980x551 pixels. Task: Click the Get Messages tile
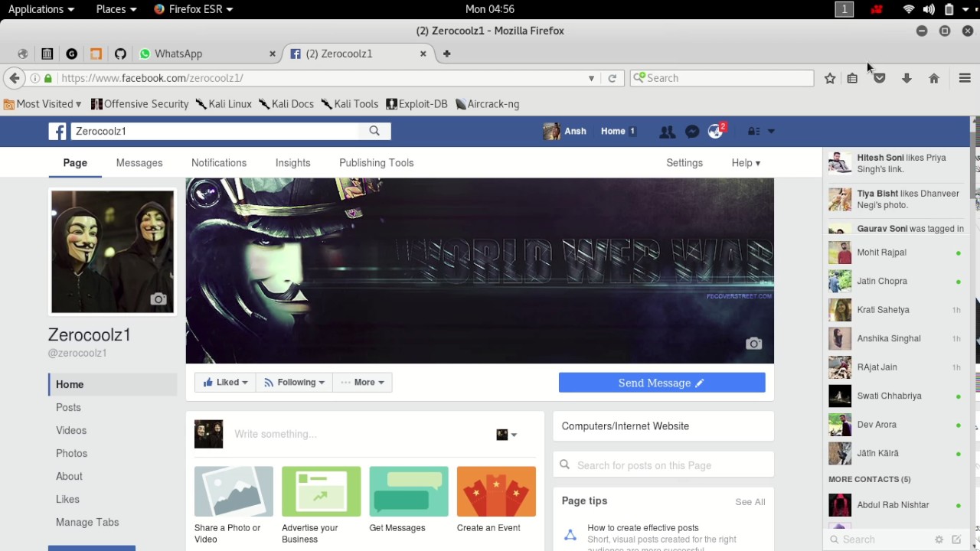(x=408, y=499)
